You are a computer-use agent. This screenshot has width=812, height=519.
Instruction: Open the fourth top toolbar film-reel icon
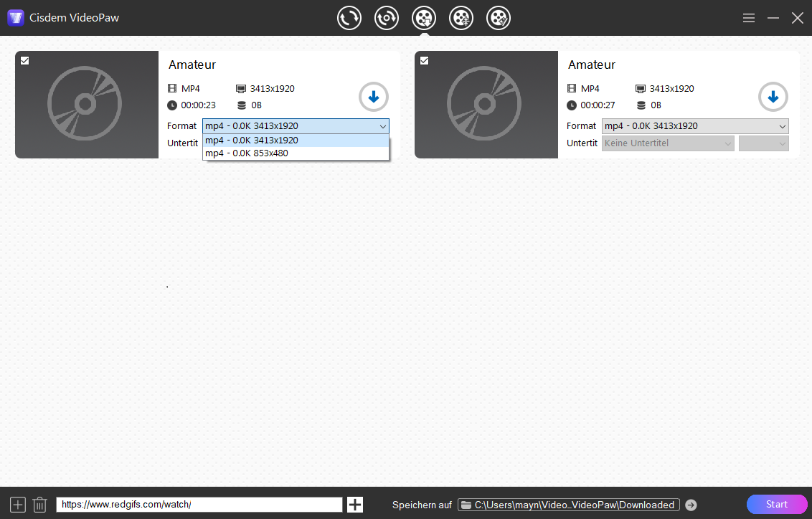(461, 18)
